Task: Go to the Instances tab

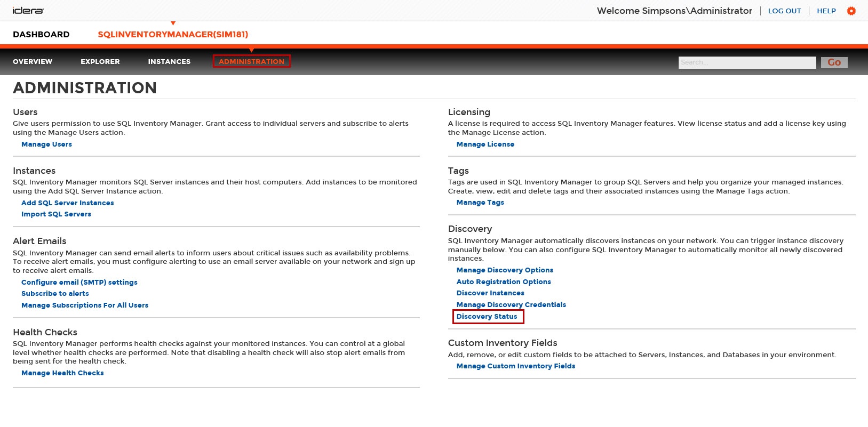Action: [169, 61]
